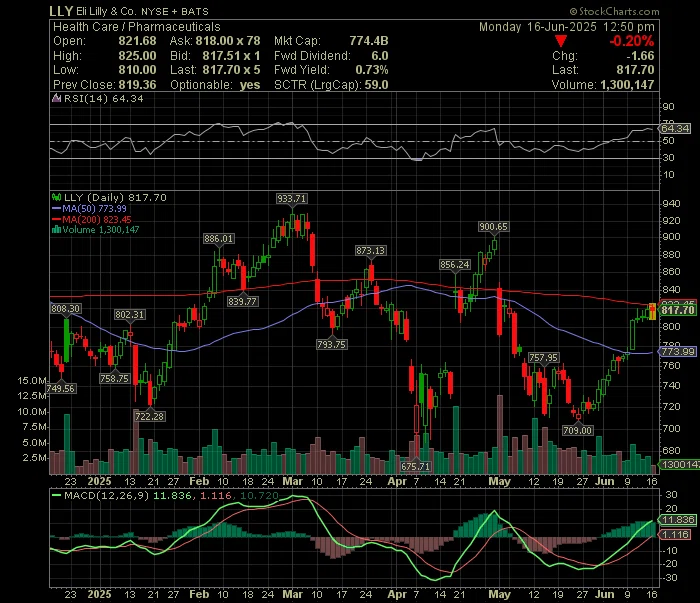This screenshot has width=700, height=603.
Task: Select the 793.75 low price label
Action: point(332,344)
